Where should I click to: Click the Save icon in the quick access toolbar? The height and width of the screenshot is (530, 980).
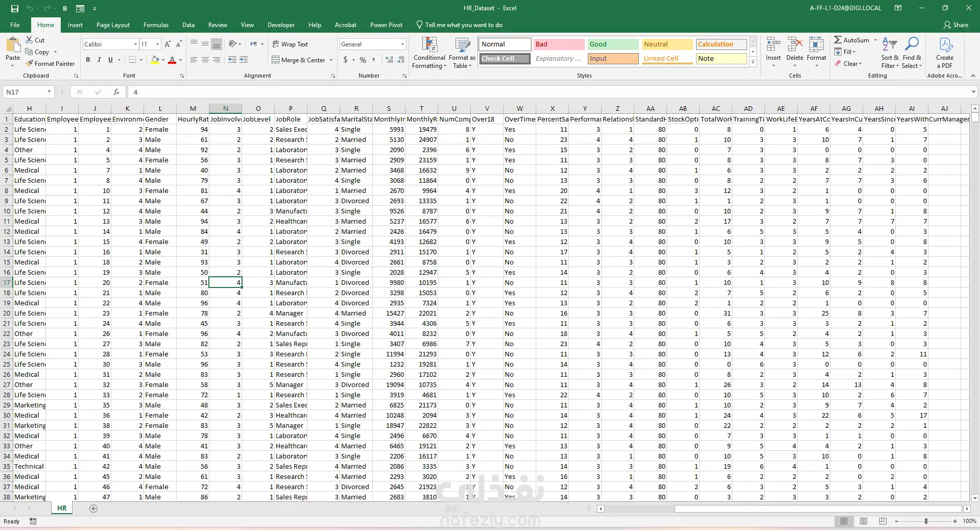(x=14, y=8)
